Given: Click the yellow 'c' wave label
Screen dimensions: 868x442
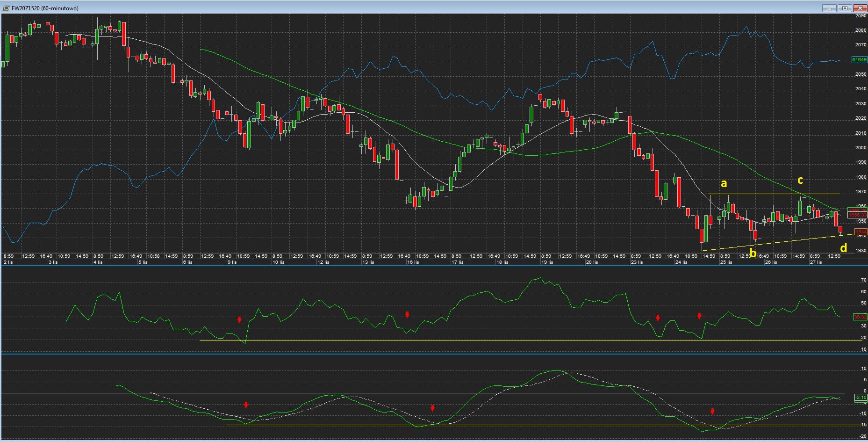Looking at the screenshot, I should coord(800,180).
